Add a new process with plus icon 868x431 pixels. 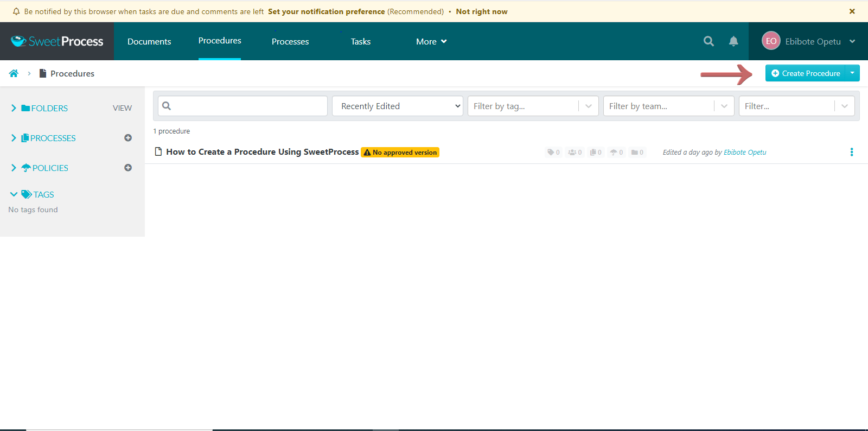[128, 138]
